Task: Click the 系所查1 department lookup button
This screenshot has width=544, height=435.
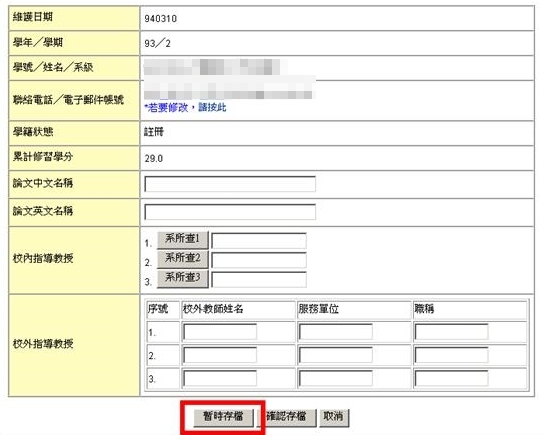Action: pyautogui.click(x=182, y=239)
